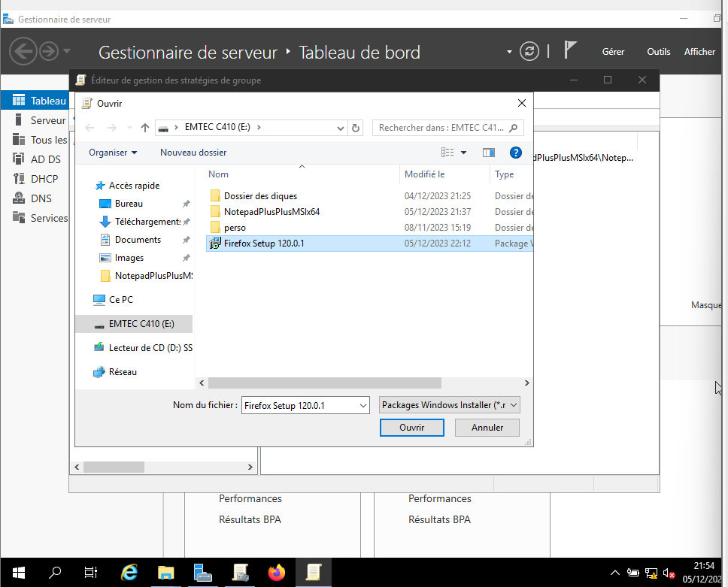The height and width of the screenshot is (587, 728).
Task: Open the view options dropdown arrow
Action: [x=463, y=153]
